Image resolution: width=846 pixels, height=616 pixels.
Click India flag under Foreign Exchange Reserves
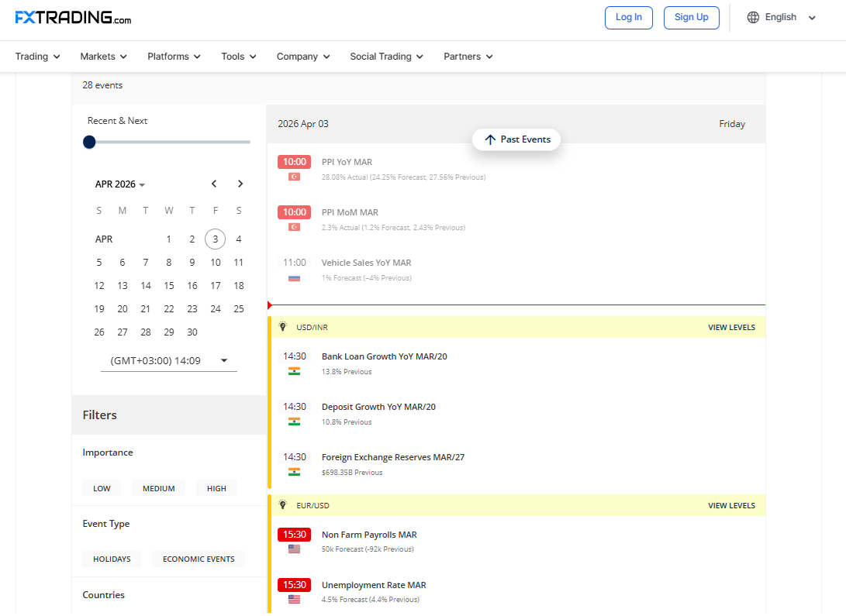coord(294,472)
